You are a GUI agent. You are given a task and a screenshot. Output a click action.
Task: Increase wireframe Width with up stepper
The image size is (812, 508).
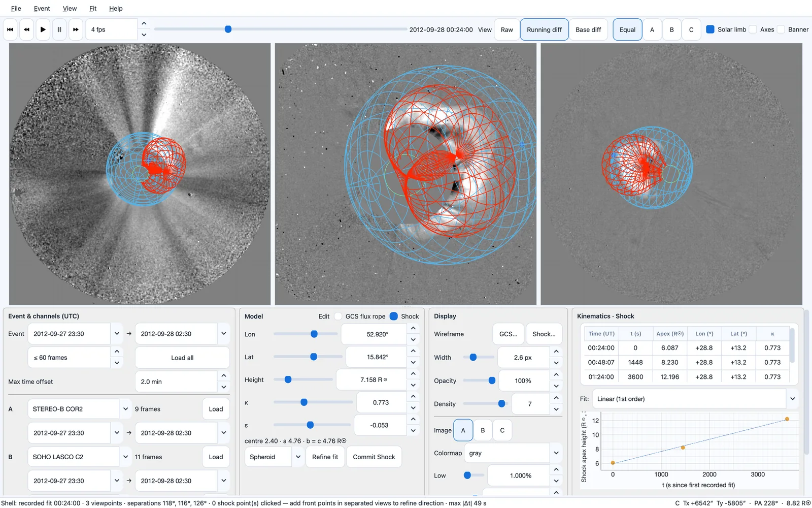point(556,352)
